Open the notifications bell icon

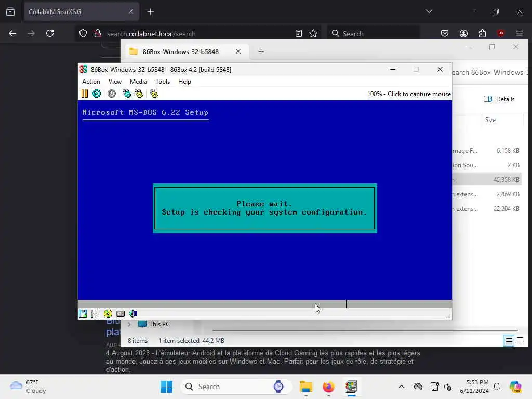coord(497,387)
